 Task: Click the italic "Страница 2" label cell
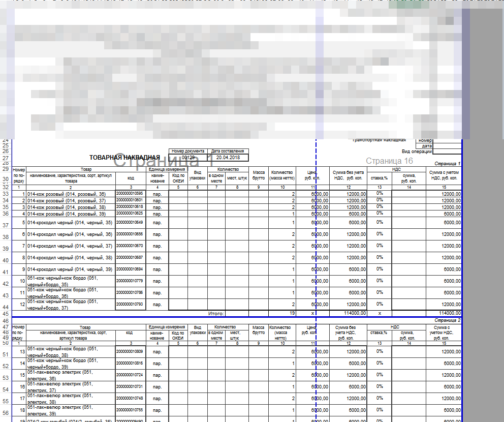pos(447,320)
